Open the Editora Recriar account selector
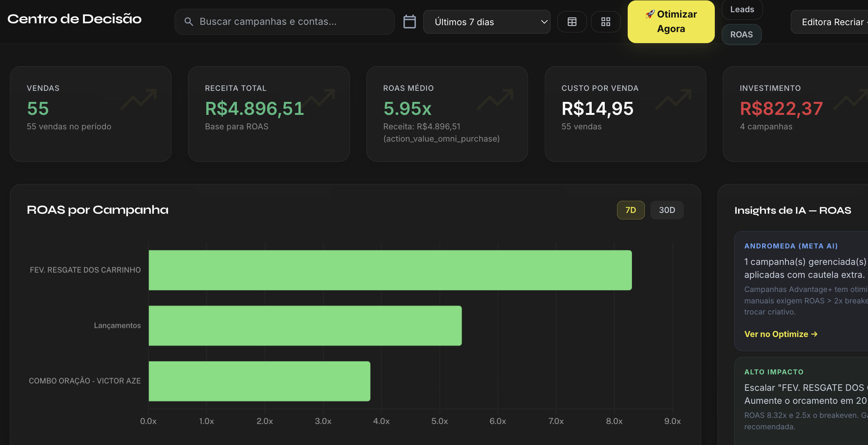This screenshot has height=445, width=868. tap(833, 22)
